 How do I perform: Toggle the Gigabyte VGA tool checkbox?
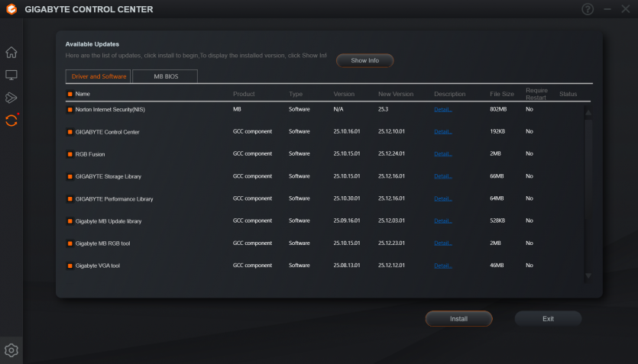click(x=70, y=266)
